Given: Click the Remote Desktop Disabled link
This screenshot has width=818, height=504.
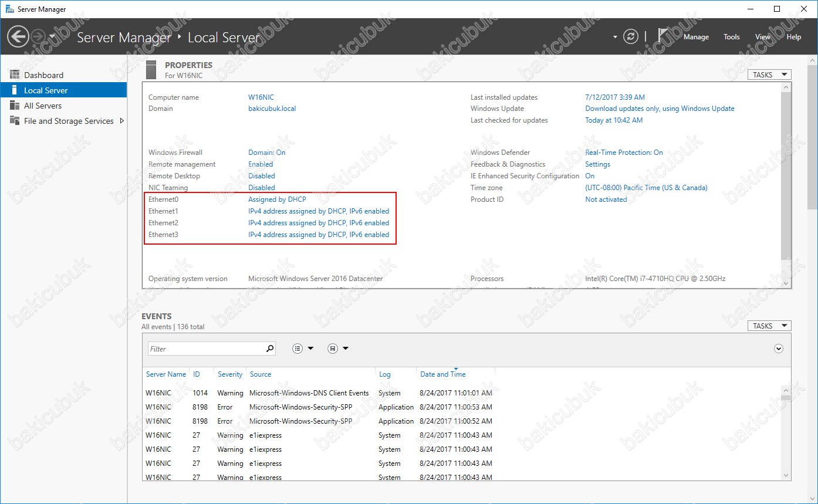Looking at the screenshot, I should click(x=261, y=176).
